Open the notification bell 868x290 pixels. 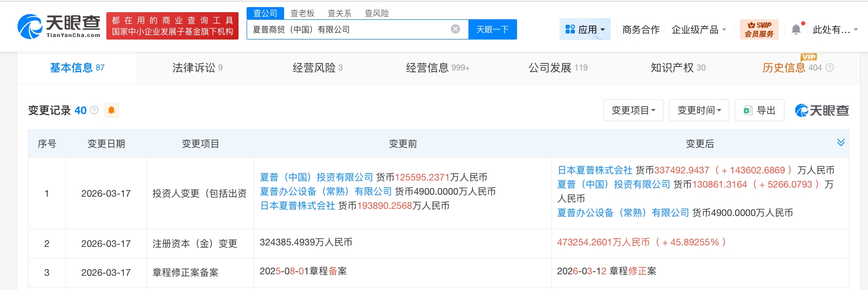796,29
